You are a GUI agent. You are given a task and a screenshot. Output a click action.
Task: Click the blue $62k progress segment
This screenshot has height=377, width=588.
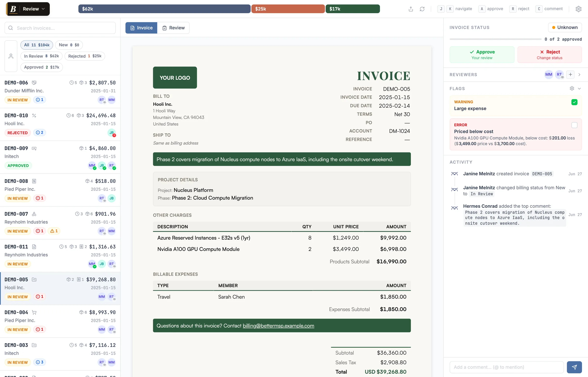click(164, 9)
